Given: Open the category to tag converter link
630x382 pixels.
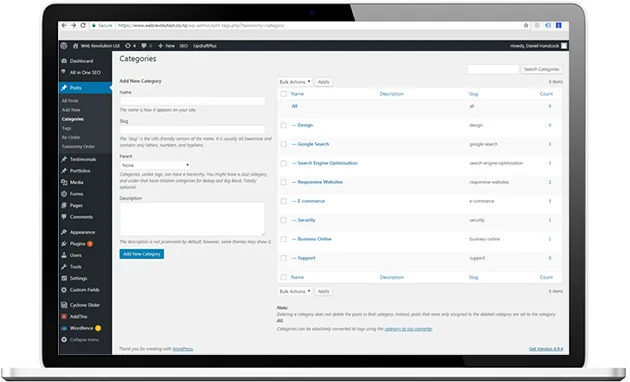Looking at the screenshot, I should click(x=409, y=329).
